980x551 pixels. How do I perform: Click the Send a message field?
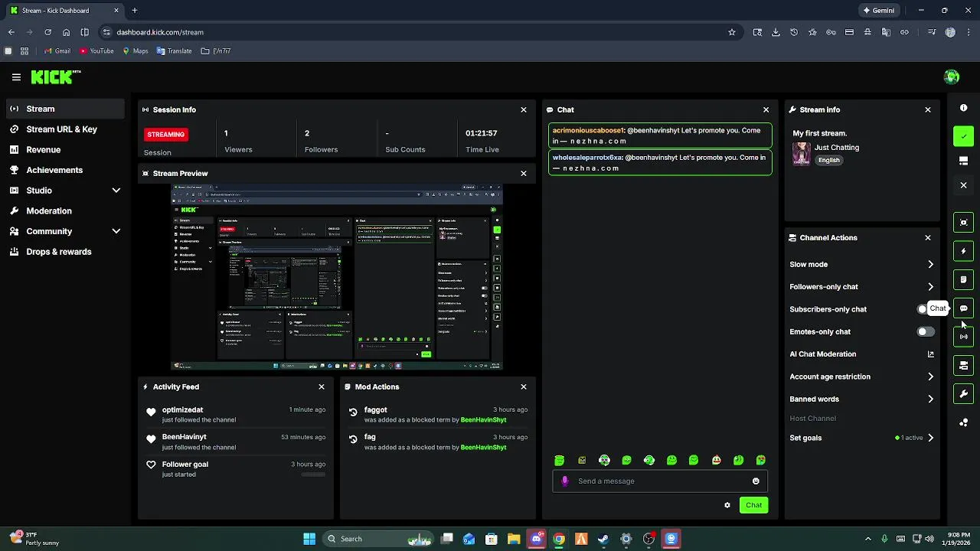(x=660, y=481)
